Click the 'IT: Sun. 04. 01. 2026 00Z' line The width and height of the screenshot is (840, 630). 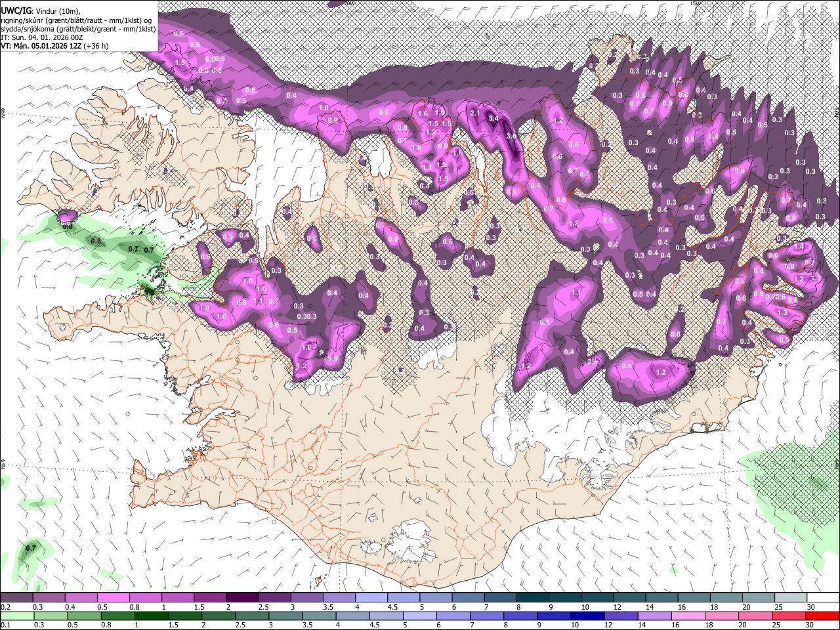[42, 37]
